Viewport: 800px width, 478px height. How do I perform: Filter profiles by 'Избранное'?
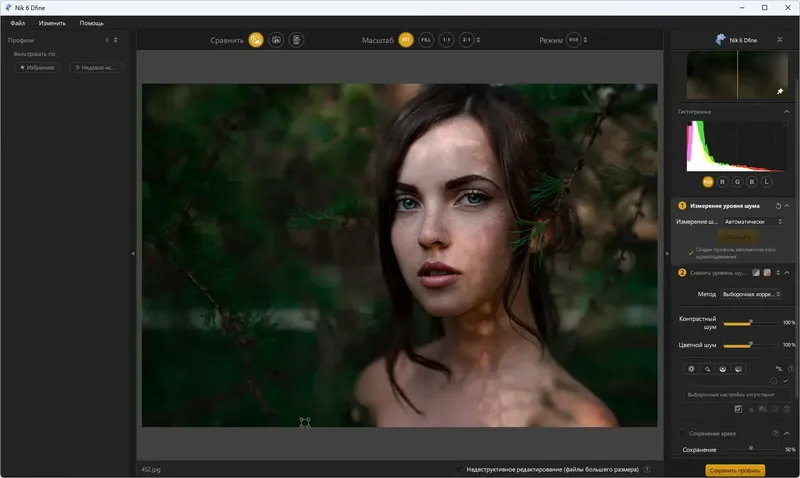pyautogui.click(x=38, y=67)
